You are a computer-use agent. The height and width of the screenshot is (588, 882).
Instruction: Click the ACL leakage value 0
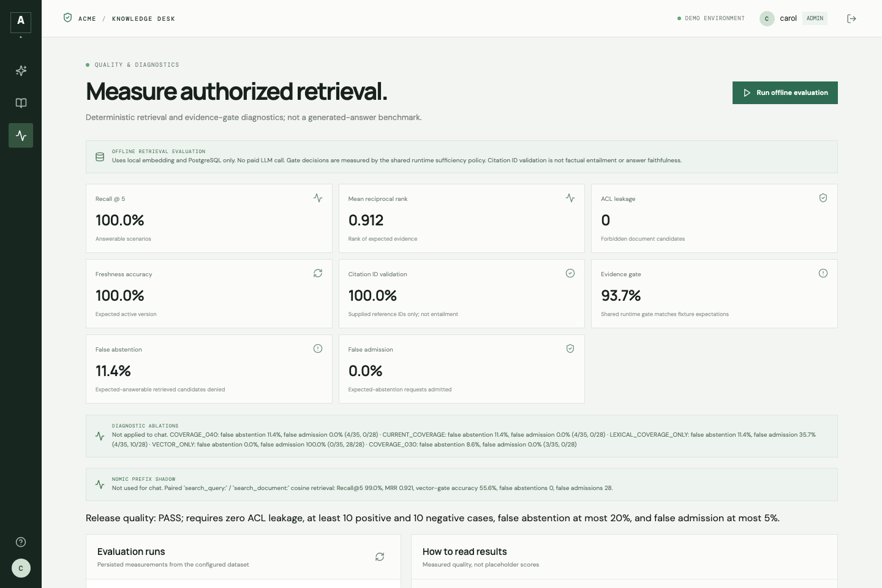pyautogui.click(x=606, y=221)
